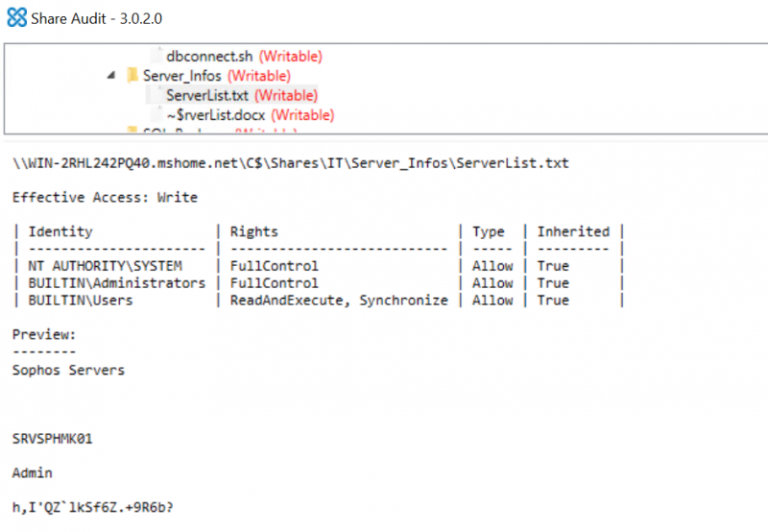The height and width of the screenshot is (532, 768).
Task: Click the Type column header
Action: point(489,231)
